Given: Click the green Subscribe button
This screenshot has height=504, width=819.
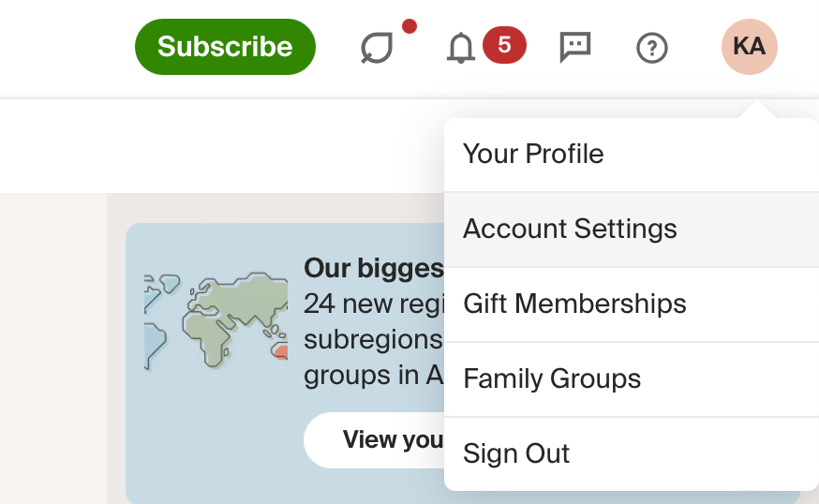Looking at the screenshot, I should 225,47.
